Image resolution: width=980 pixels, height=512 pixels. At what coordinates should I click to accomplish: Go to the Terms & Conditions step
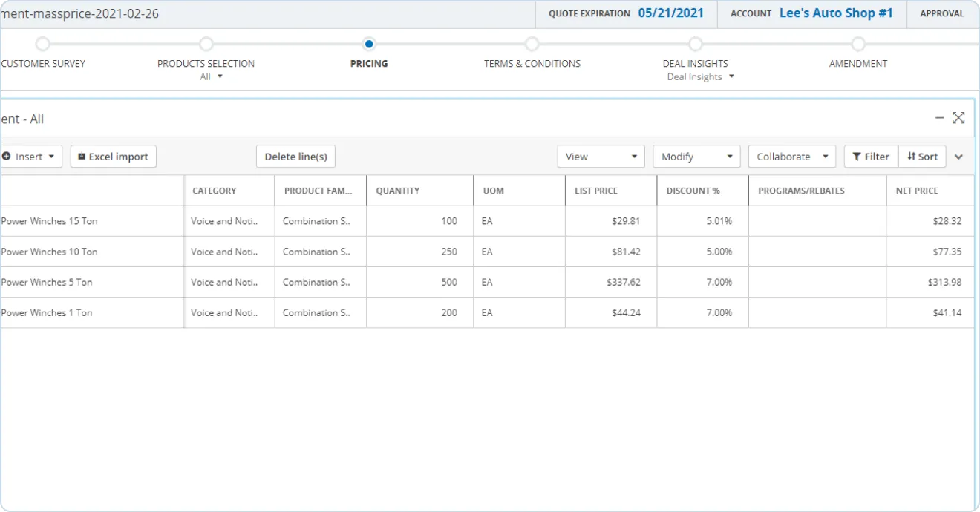(x=532, y=64)
